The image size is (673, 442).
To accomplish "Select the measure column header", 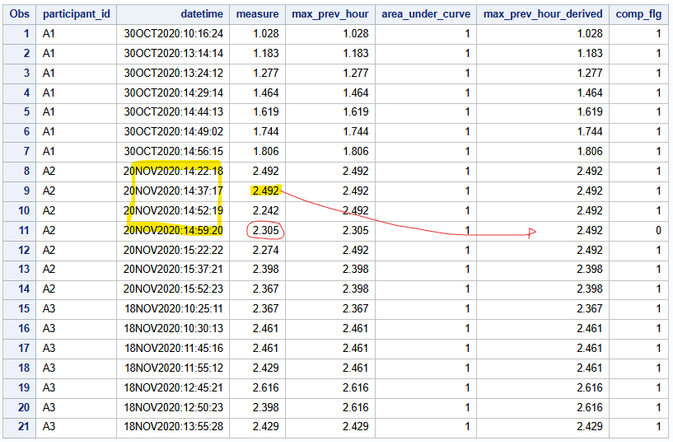I will pyautogui.click(x=257, y=15).
